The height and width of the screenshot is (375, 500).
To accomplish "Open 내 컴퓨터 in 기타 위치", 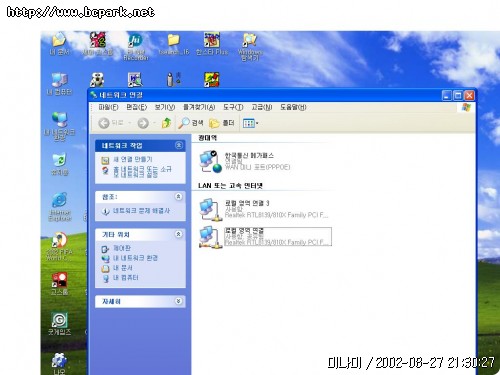I will click(x=120, y=277).
